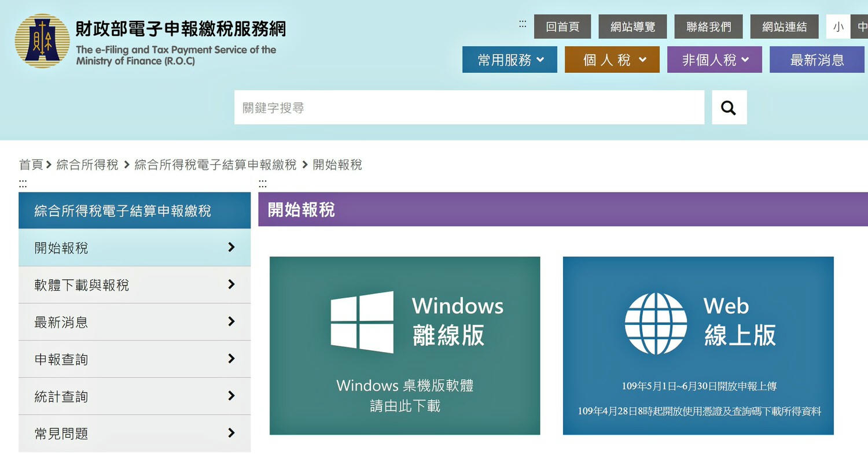Expand the chevron next to 常見問題

pos(231,432)
